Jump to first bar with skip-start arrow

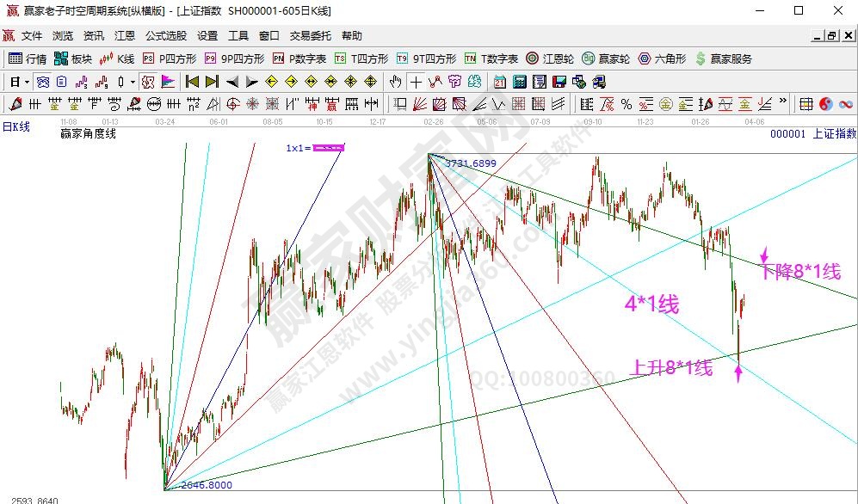pyautogui.click(x=192, y=82)
